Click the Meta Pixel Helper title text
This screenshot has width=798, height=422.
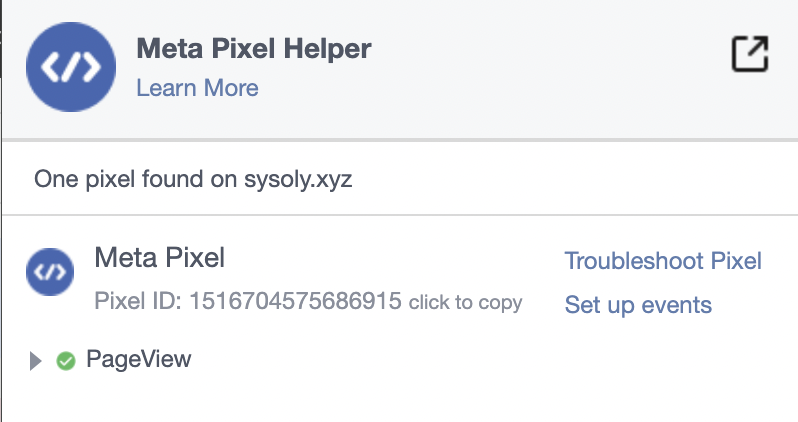254,48
